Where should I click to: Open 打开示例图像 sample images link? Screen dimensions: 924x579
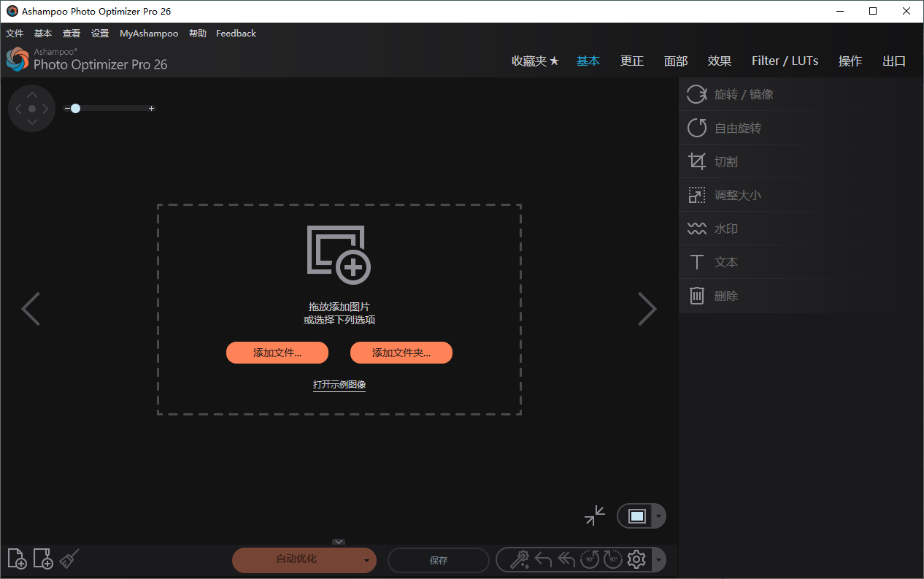pos(339,384)
